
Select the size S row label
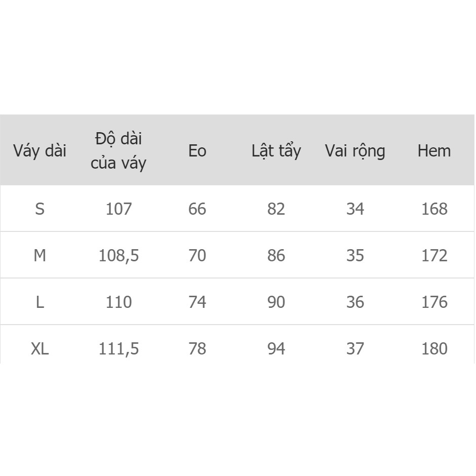pos(40,209)
